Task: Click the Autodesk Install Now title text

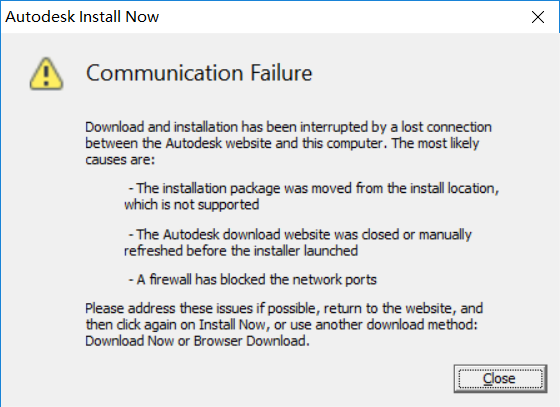Action: tap(82, 17)
